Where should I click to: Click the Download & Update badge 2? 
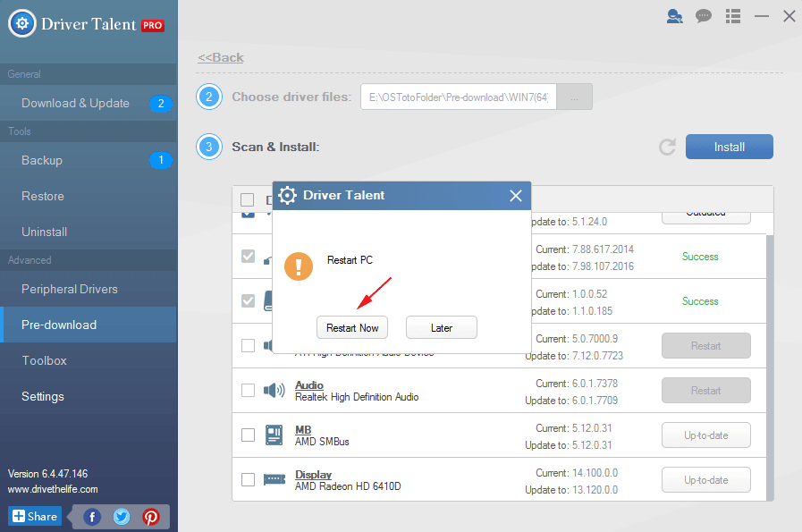click(161, 104)
